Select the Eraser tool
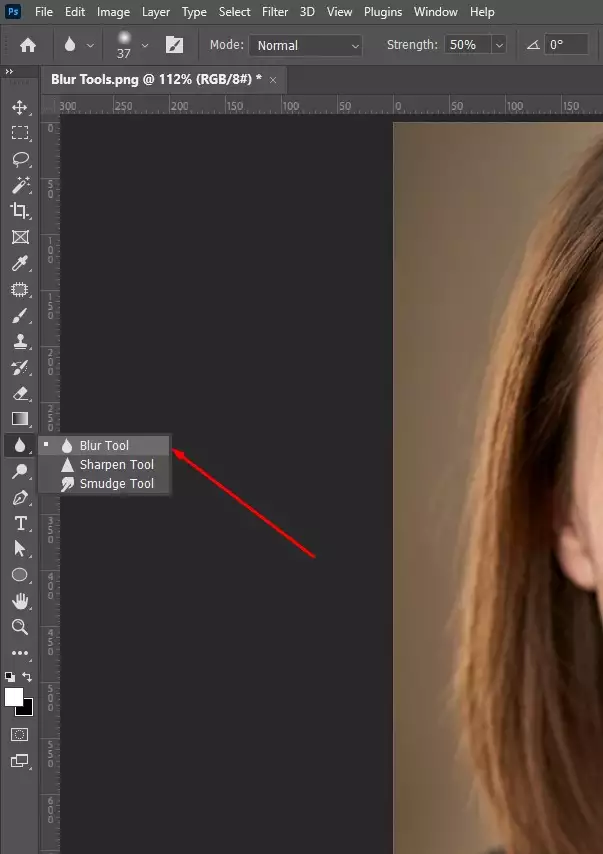 click(x=20, y=393)
